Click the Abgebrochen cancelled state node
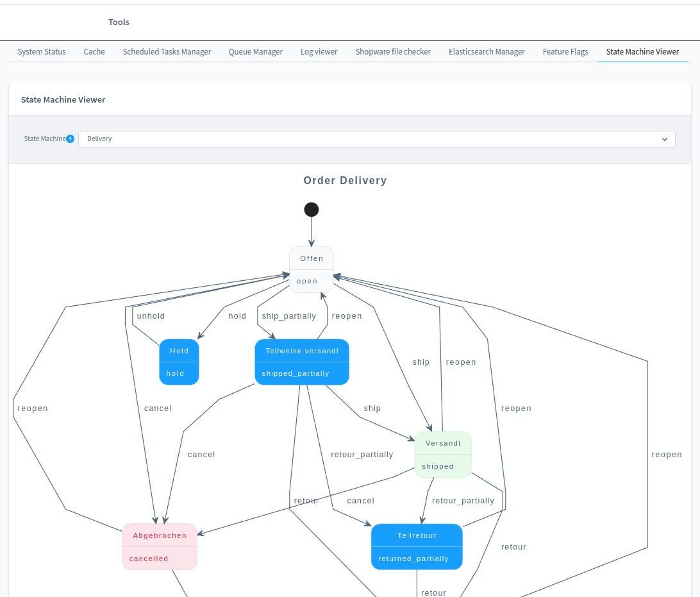Screen dimensions: 700x597 (160, 546)
